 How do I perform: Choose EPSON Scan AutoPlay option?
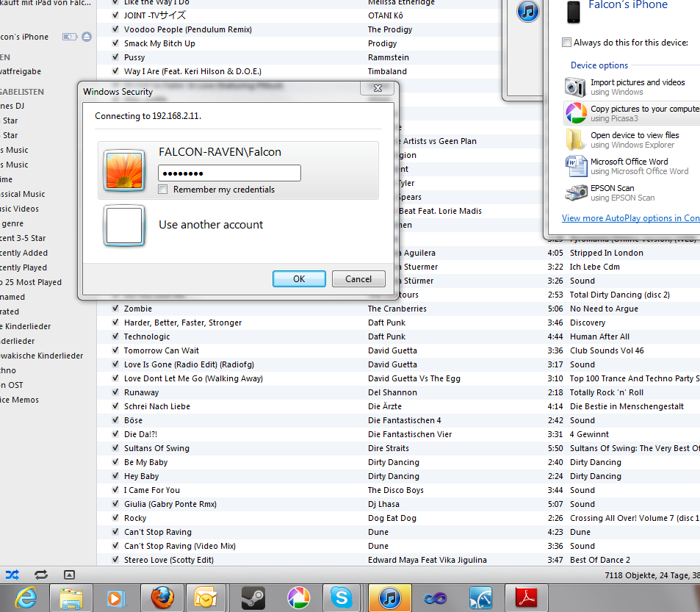point(631,192)
